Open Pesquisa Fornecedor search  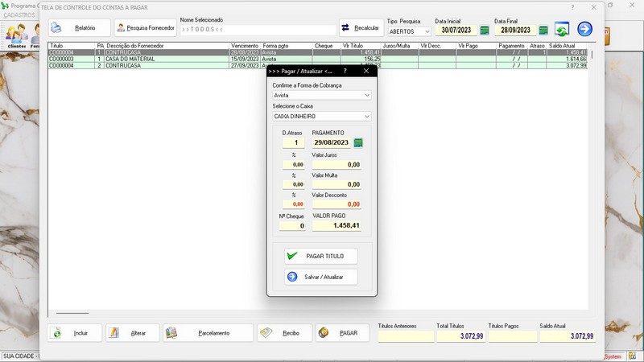click(146, 28)
